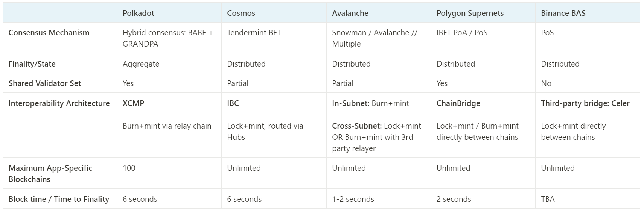Click the Tendermint BFT cell

tap(254, 33)
